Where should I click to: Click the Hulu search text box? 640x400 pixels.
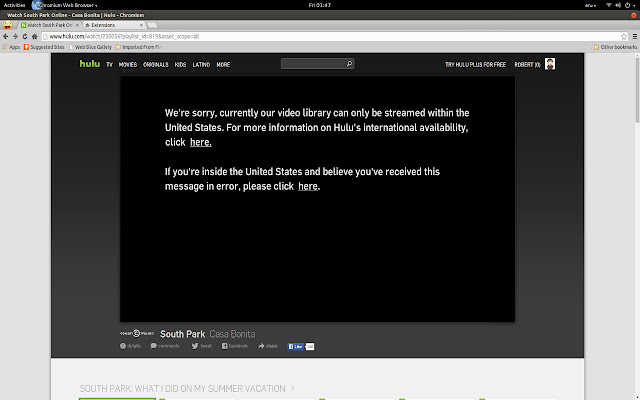coord(313,64)
